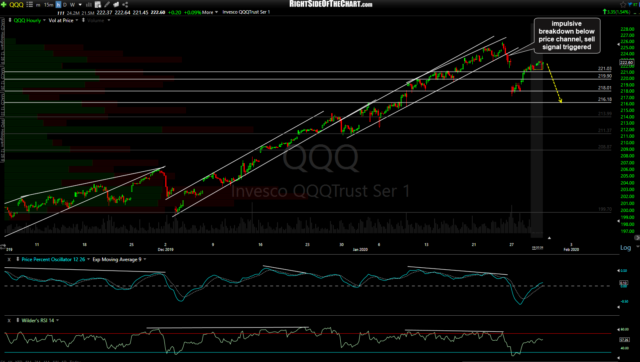This screenshot has height=362, width=640.
Task: Click the Dec 2019 date axis label
Action: (166, 249)
